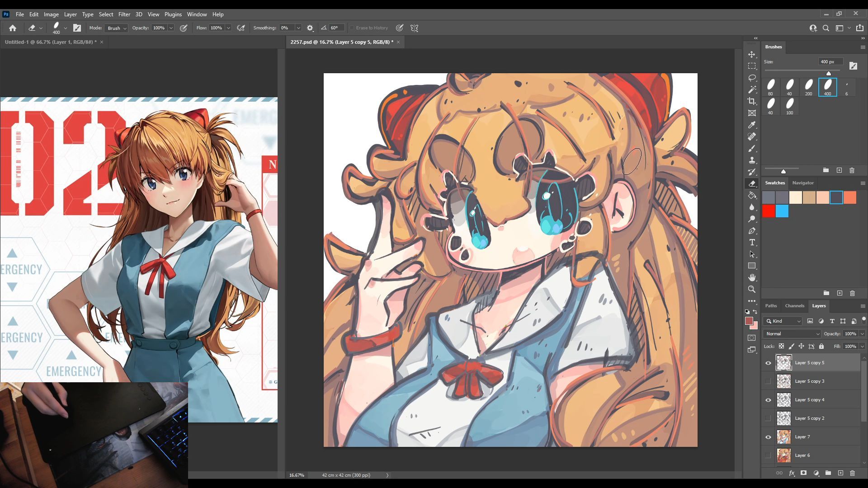The width and height of the screenshot is (868, 488).
Task: Show Layer 5 copy 3
Action: tap(768, 381)
